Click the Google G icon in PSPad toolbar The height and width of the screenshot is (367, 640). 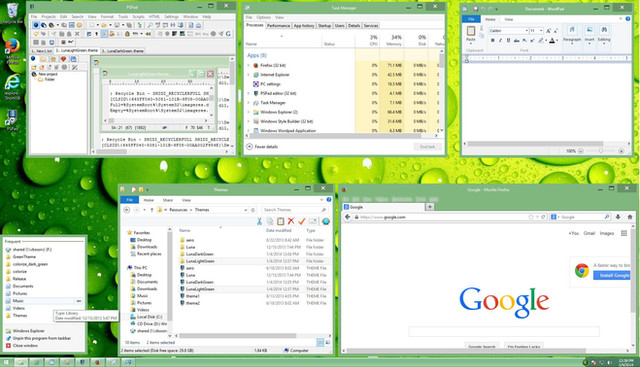tap(228, 34)
